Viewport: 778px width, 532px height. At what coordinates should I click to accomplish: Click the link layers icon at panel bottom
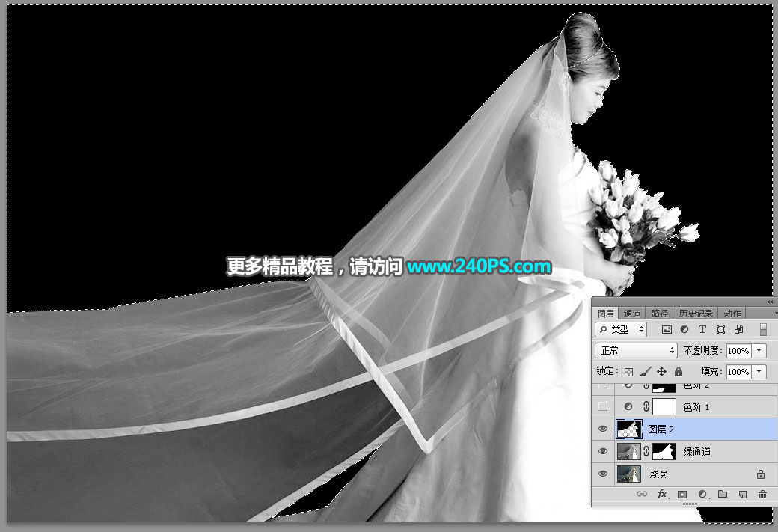[x=642, y=494]
